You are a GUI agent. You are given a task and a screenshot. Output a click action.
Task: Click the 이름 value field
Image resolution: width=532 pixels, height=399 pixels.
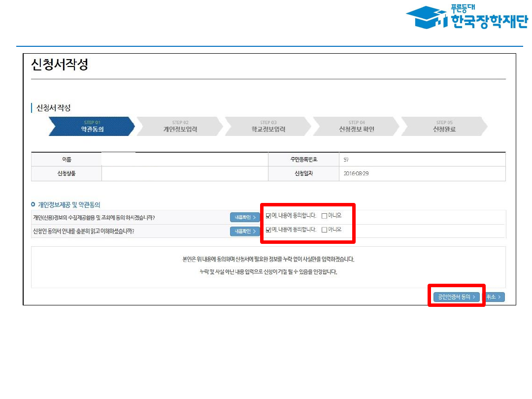pos(185,160)
